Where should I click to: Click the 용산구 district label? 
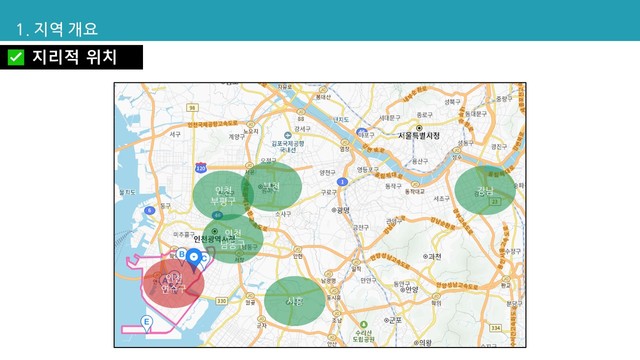[419, 162]
